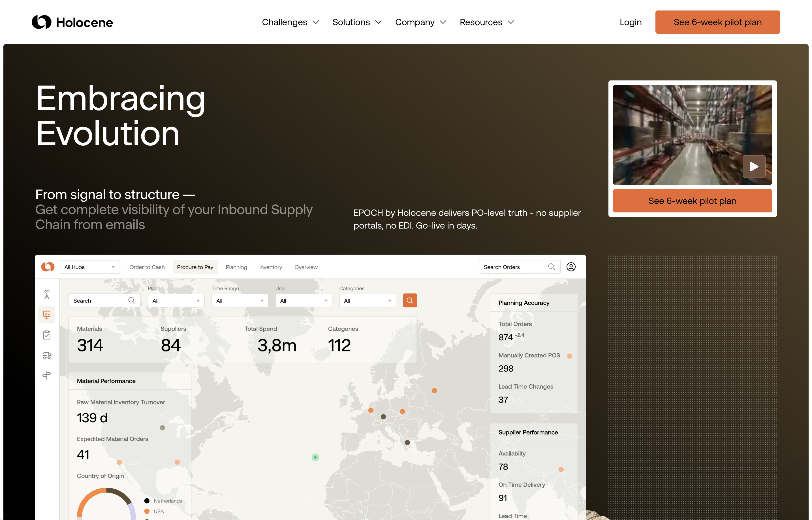The image size is (812, 520).
Task: Switch to the Procure to Pay tab
Action: pos(195,267)
